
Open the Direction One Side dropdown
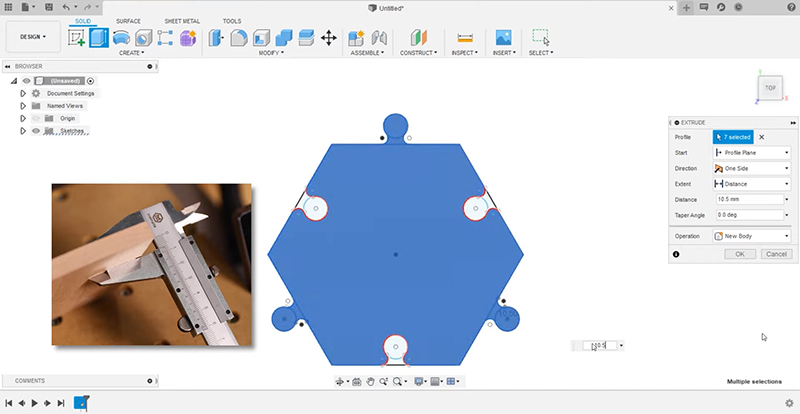[x=751, y=168]
